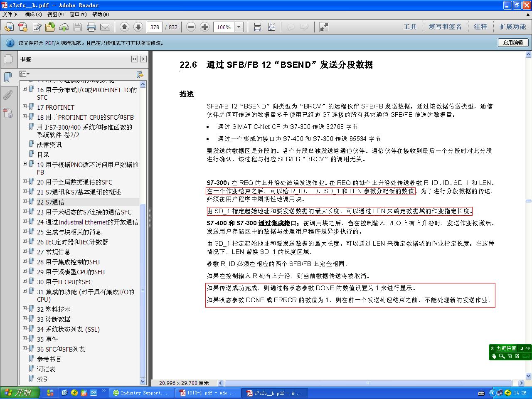Viewport: 532px width, 399px height.
Task: Click the 五笔拼音 input method indicator
Action: [x=506, y=348]
